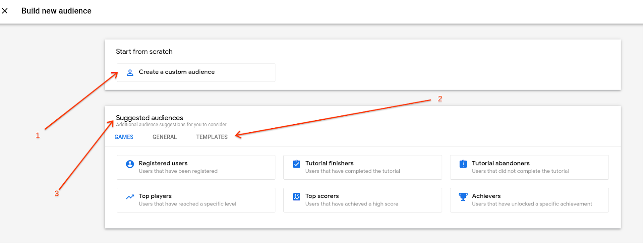Select the Achievers audience title

486,196
